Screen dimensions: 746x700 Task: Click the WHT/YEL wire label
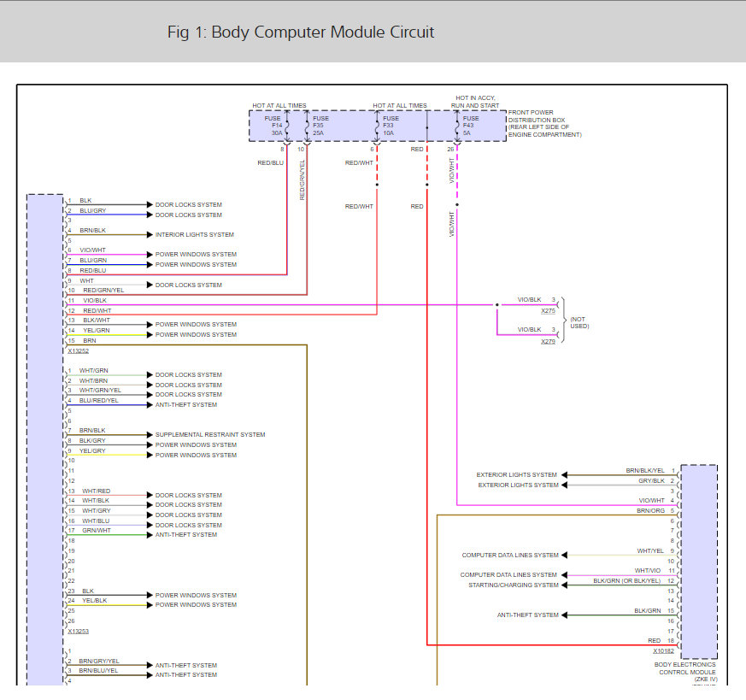coord(650,551)
